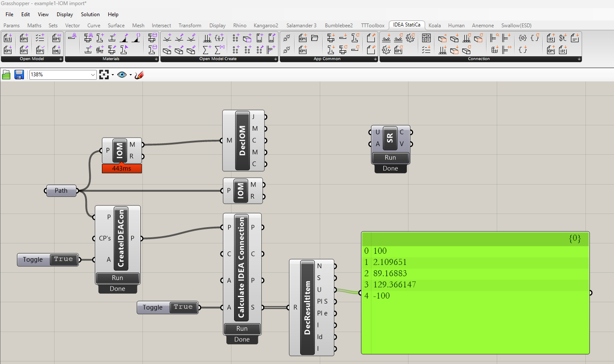Select the Path parameter component on canvas
Screen dimensions: 614x364
[61, 191]
